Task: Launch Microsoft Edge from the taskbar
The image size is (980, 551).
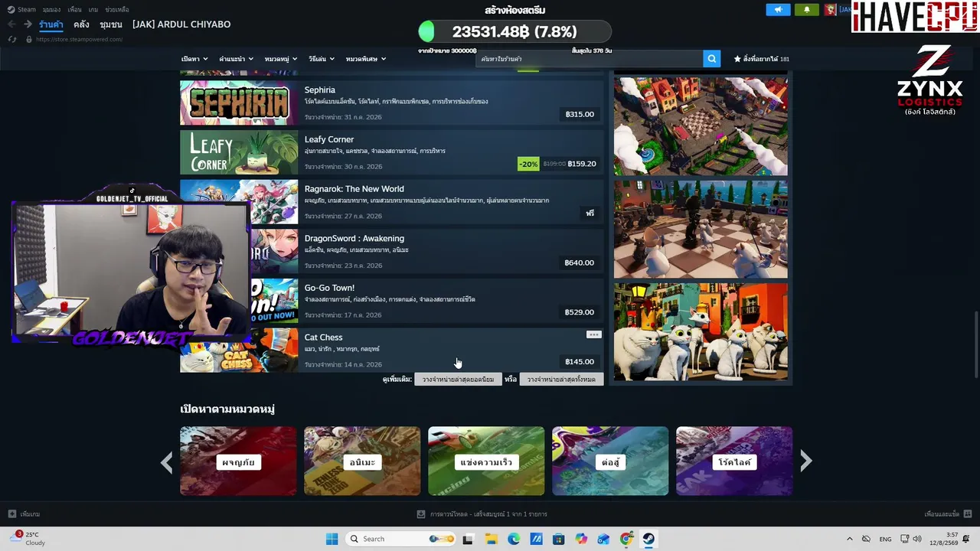Action: [x=514, y=539]
